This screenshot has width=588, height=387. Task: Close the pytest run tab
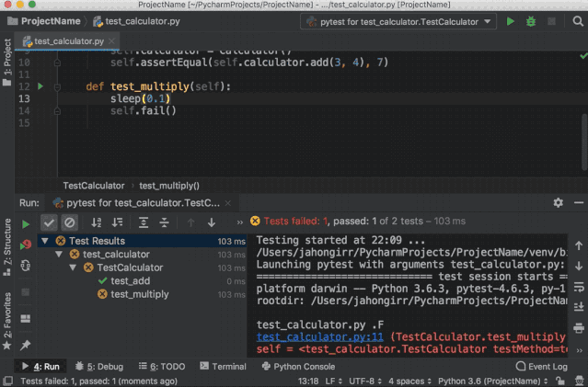tap(228, 203)
